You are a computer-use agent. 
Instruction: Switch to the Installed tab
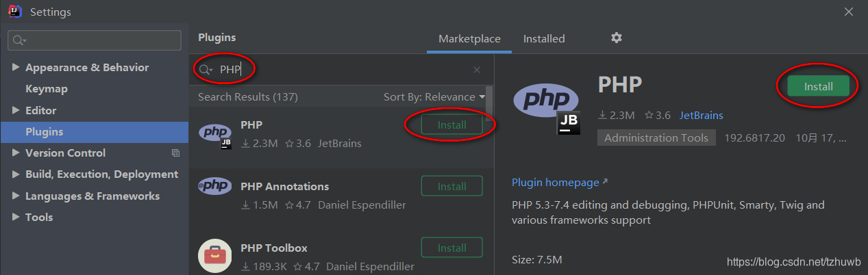(544, 39)
